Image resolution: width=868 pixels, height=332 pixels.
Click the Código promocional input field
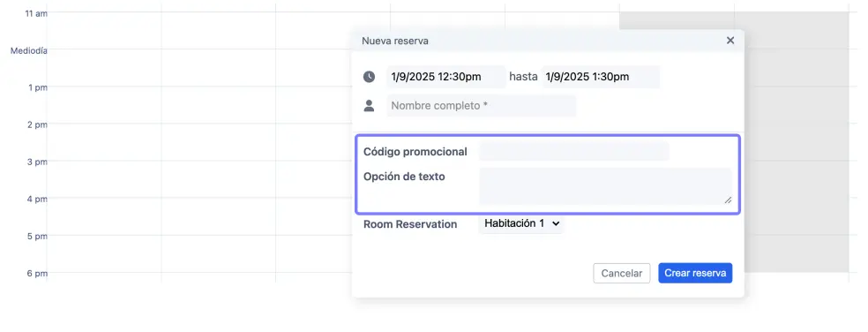pos(574,151)
